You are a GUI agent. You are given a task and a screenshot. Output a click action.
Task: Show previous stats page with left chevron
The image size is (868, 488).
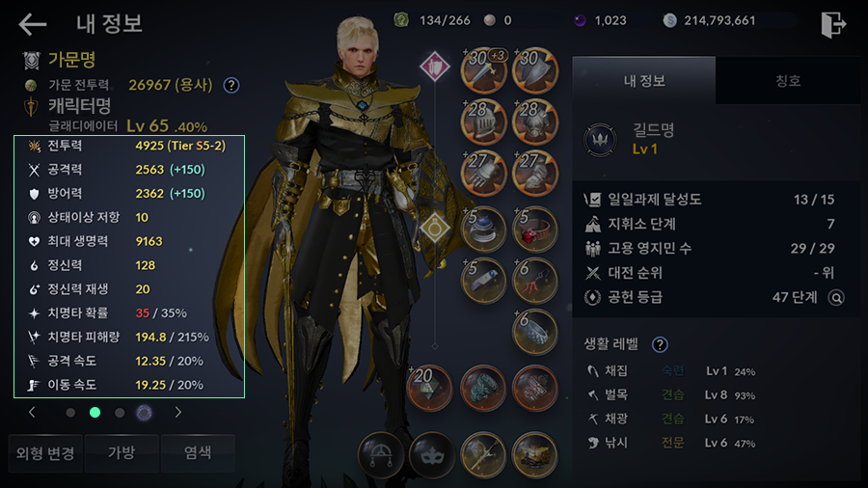coord(32,412)
